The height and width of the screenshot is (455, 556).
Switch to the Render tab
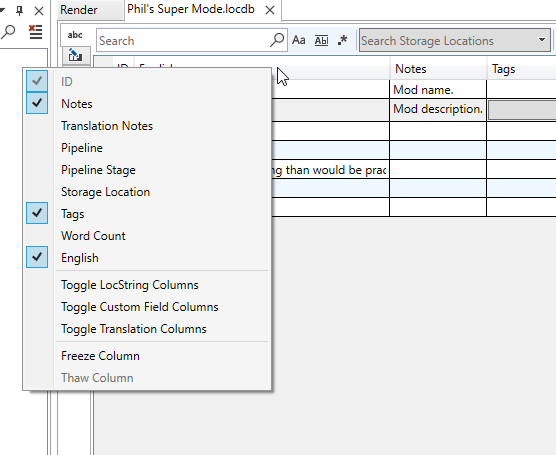point(79,10)
